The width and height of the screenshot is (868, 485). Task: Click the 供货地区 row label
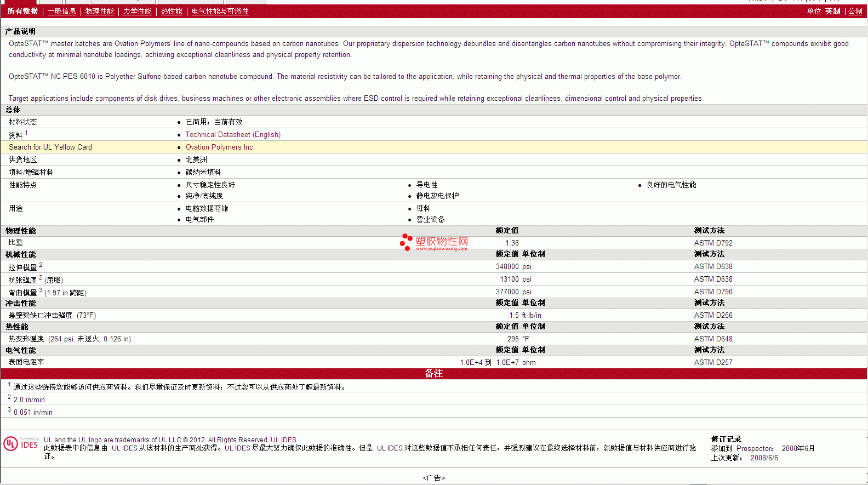[x=22, y=159]
